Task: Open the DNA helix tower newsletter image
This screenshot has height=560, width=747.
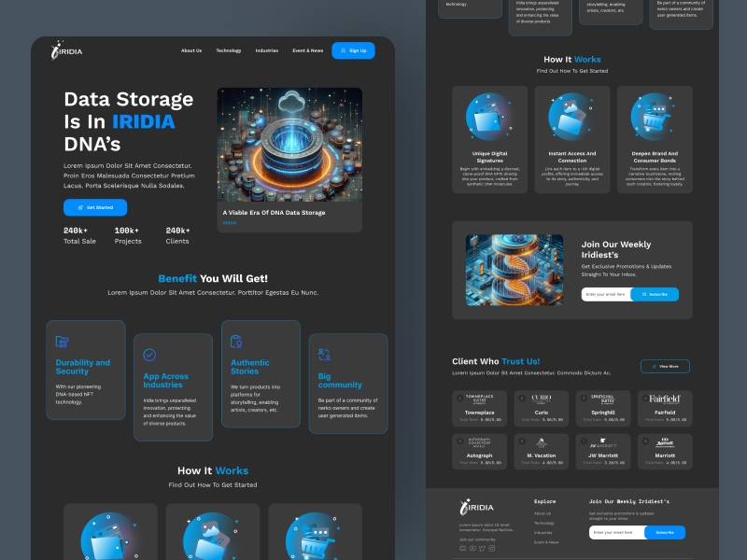Action: coord(514,270)
